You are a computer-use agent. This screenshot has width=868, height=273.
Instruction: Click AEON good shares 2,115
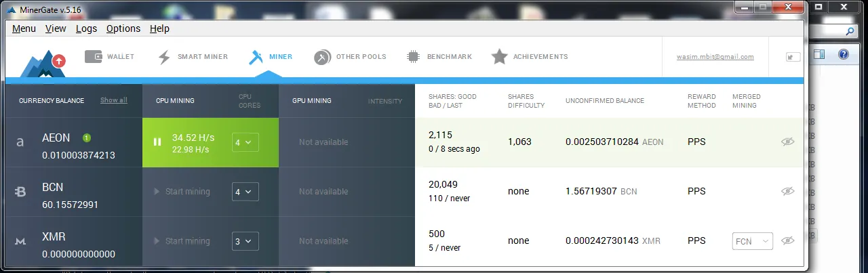tap(440, 135)
